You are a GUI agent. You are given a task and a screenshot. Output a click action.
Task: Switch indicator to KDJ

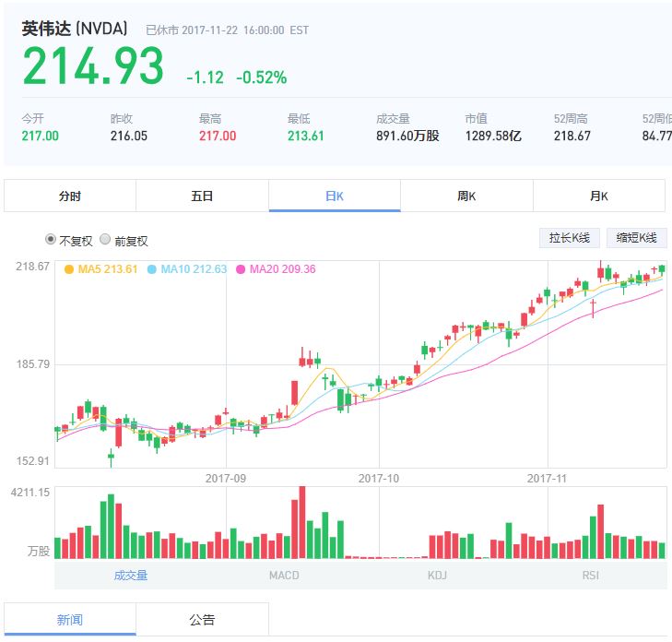click(x=437, y=576)
